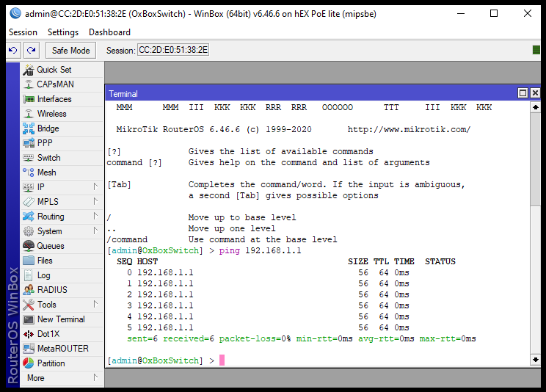Maximize the Terminal sub-window

pos(523,93)
